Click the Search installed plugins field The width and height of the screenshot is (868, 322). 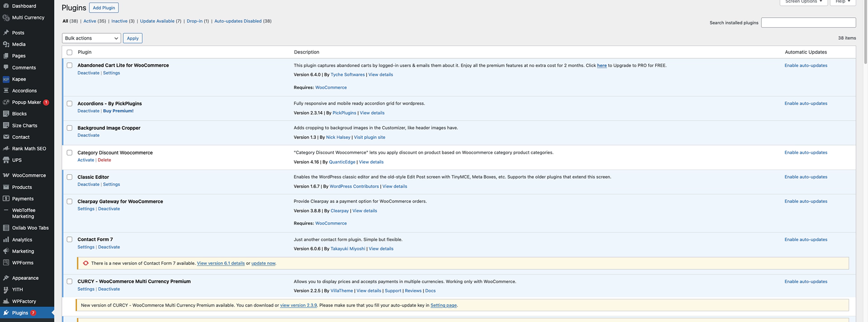pos(808,23)
